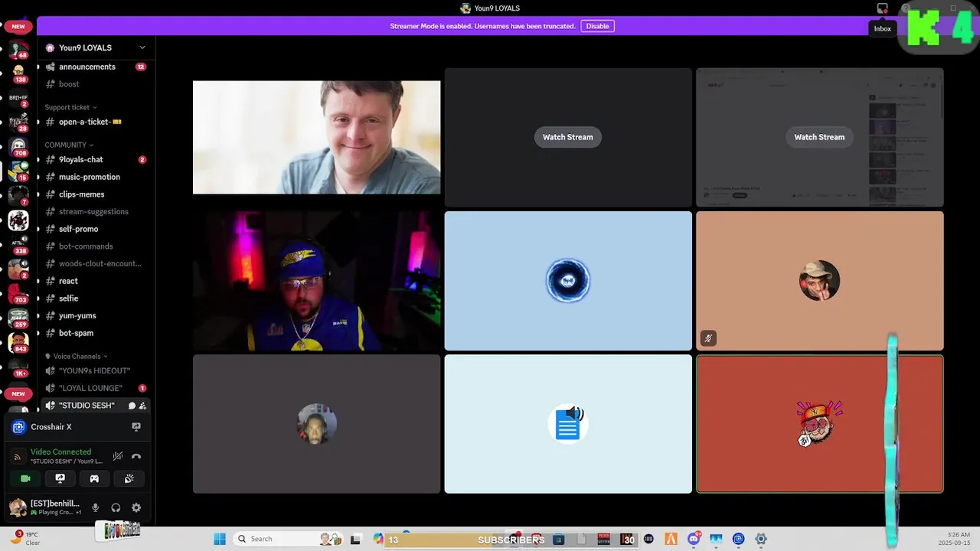Open the STUDIO SESH chat bubble icon
The width and height of the screenshot is (980, 551).
point(132,406)
